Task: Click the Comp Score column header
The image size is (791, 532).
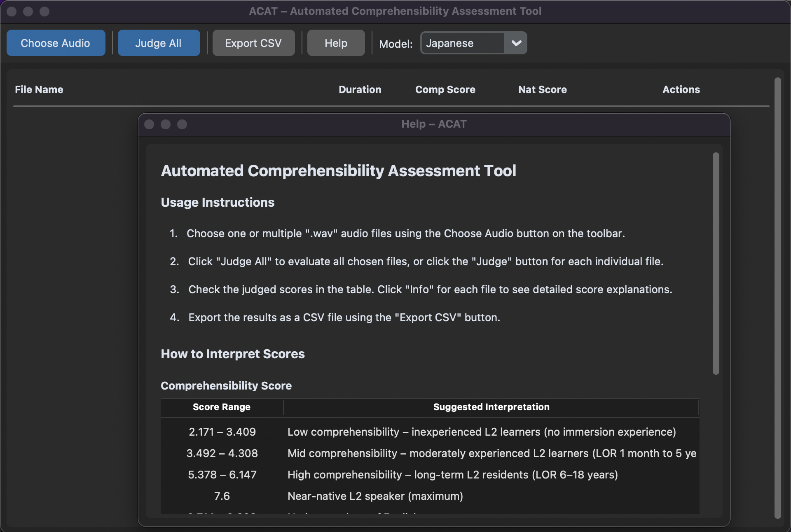Action: tap(445, 89)
